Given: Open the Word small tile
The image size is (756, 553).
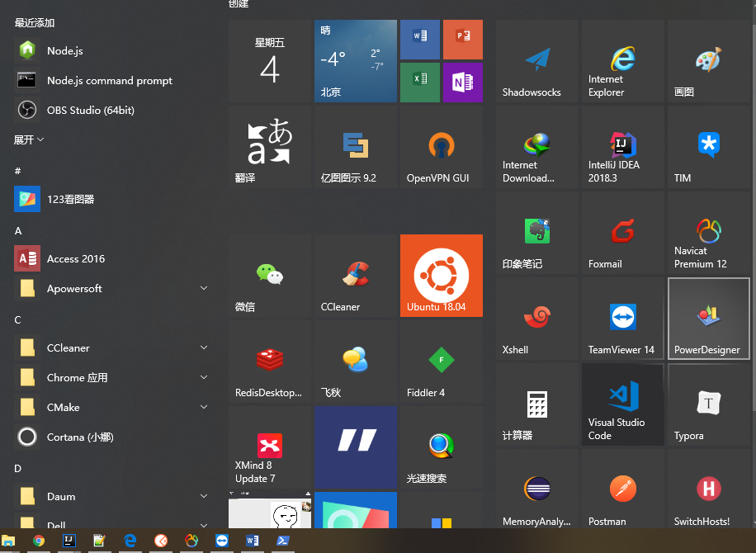Looking at the screenshot, I should pyautogui.click(x=420, y=40).
